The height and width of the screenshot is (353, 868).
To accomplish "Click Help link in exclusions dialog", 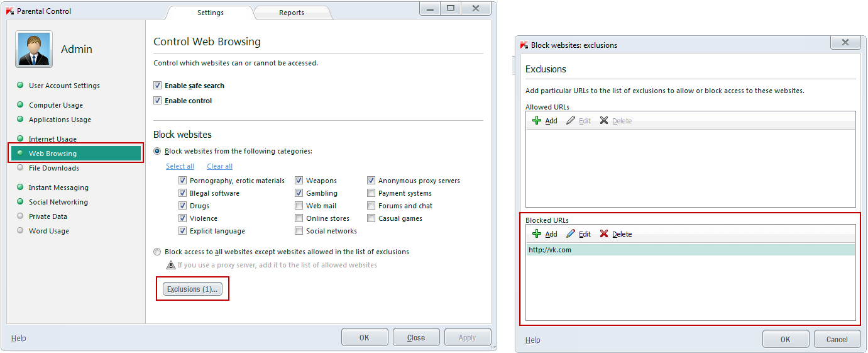I will (x=532, y=340).
